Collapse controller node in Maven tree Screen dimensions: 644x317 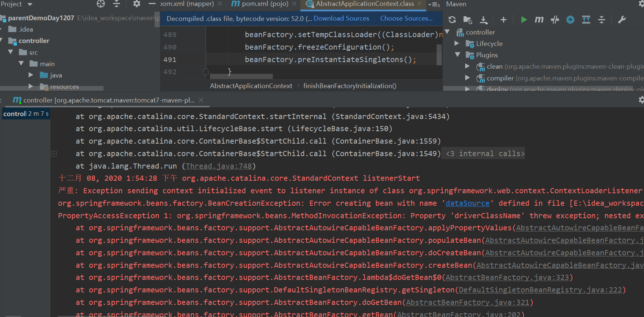[447, 32]
